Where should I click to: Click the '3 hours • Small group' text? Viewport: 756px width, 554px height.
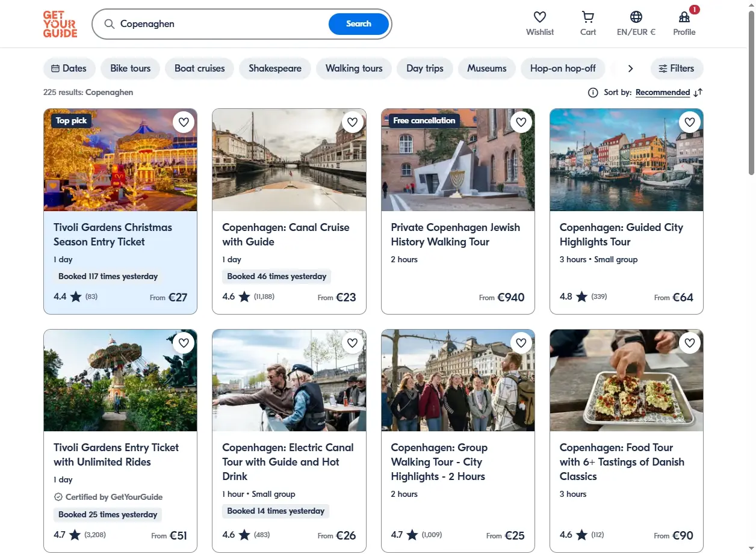click(598, 260)
